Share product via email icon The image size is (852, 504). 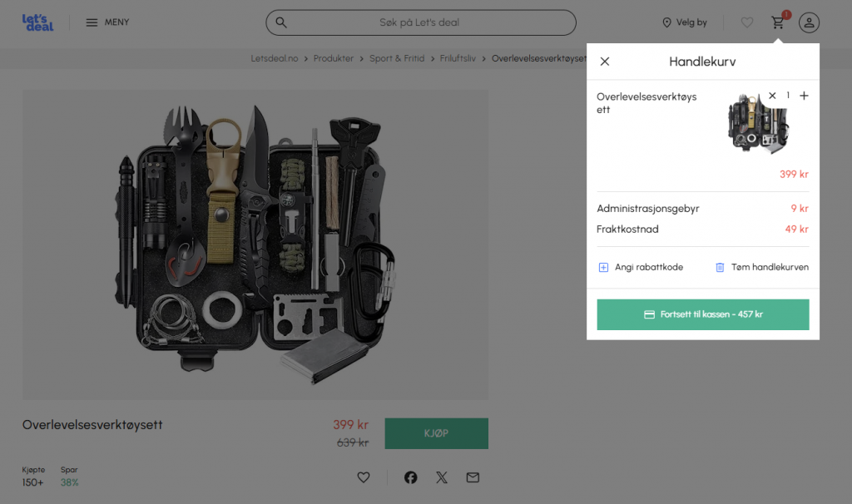pyautogui.click(x=473, y=477)
